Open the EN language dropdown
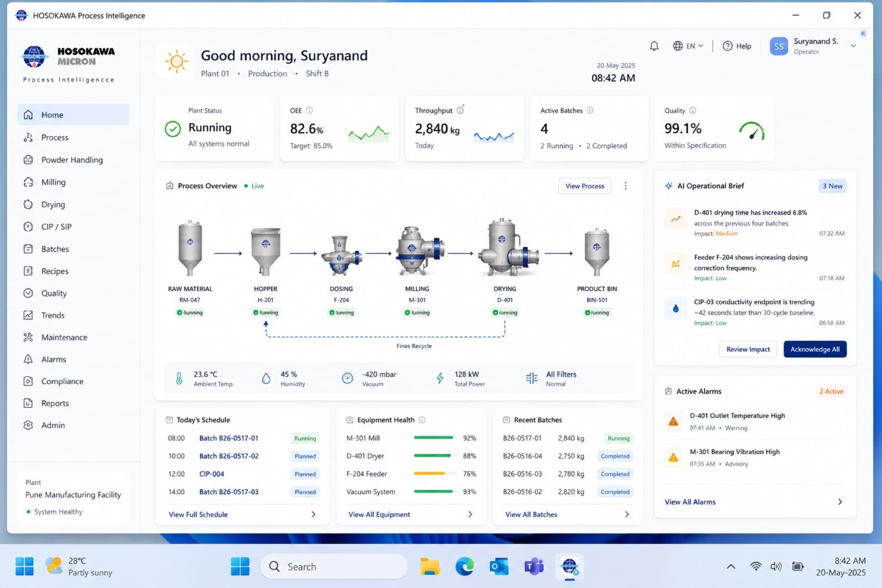Viewport: 882px width, 588px height. (688, 46)
